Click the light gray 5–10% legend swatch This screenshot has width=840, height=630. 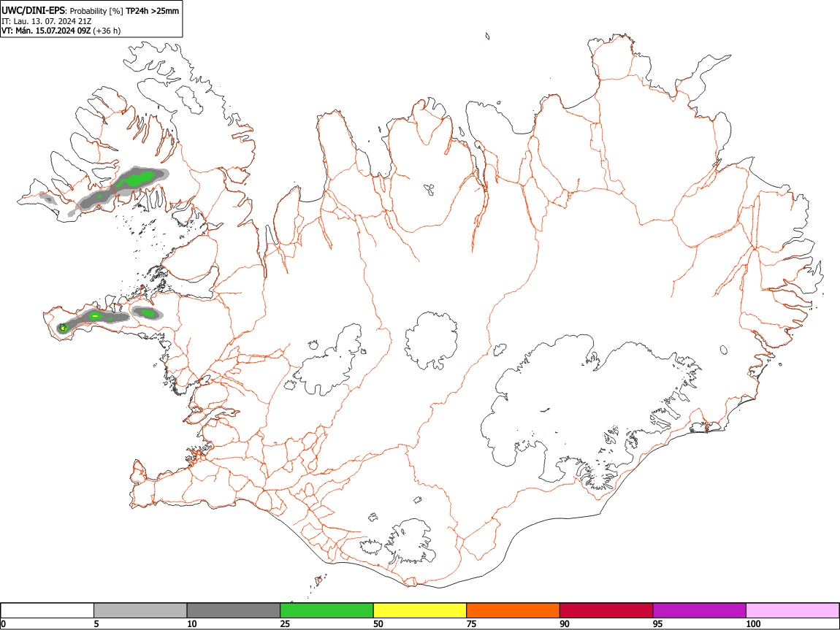[140, 611]
